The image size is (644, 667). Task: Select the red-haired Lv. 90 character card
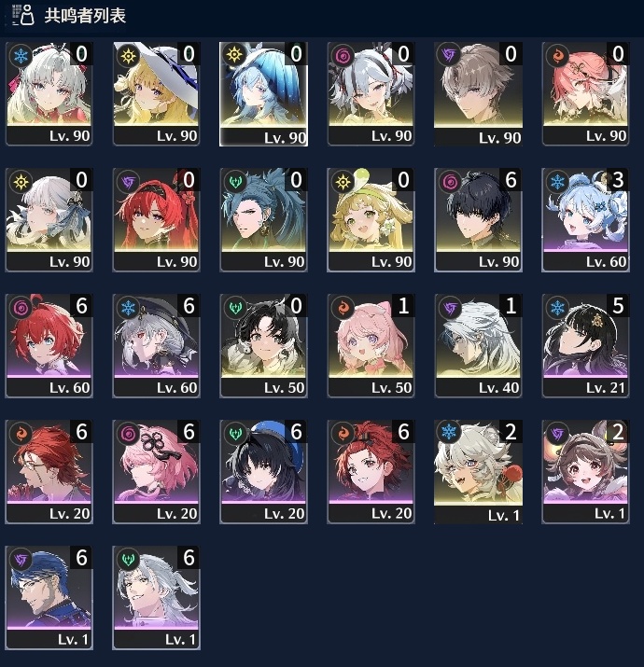click(x=156, y=219)
